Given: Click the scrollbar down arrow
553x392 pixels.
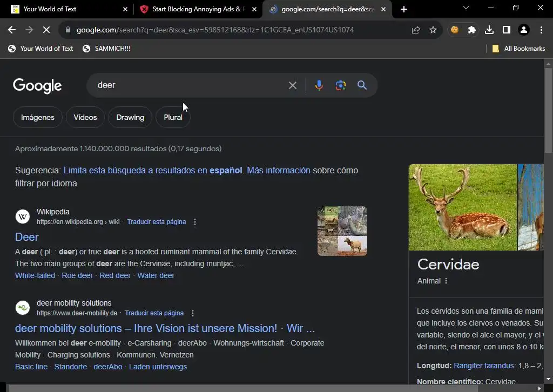Looking at the screenshot, I should click(548, 379).
